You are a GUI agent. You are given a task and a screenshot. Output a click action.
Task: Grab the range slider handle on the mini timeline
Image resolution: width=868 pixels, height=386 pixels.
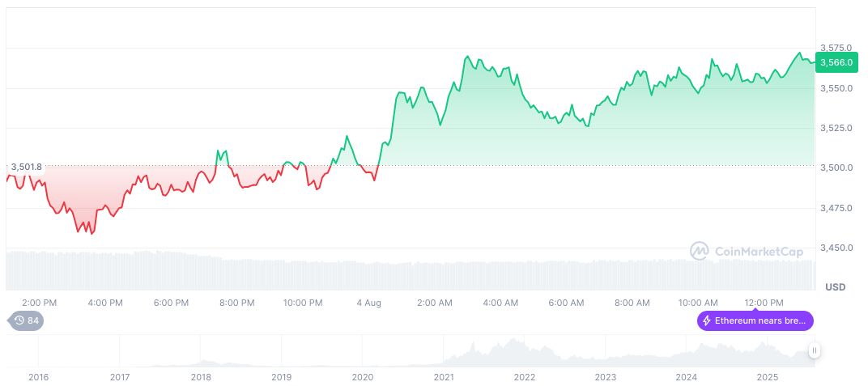(814, 350)
